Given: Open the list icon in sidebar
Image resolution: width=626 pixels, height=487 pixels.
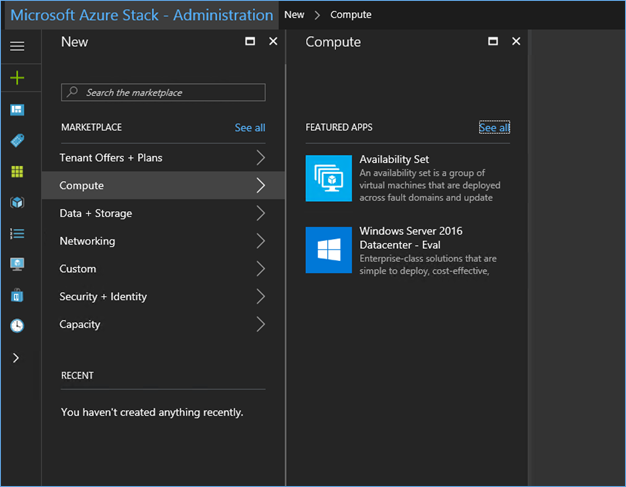Looking at the screenshot, I should (x=17, y=234).
